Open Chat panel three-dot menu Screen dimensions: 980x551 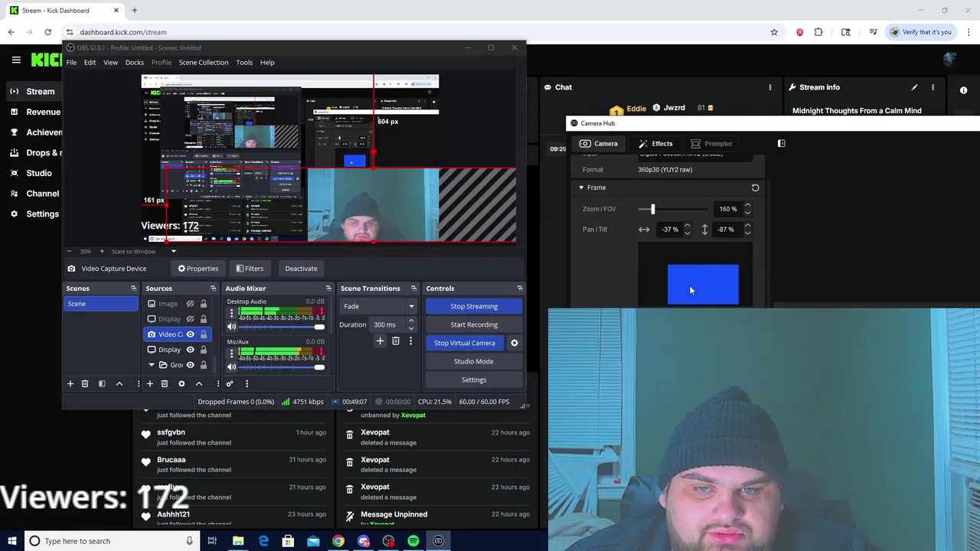(770, 87)
